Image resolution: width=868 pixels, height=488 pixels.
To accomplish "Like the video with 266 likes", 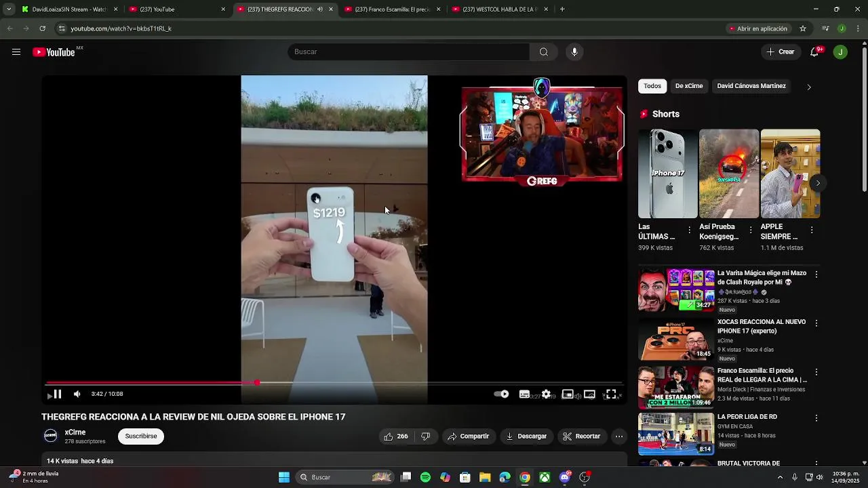I will click(396, 436).
